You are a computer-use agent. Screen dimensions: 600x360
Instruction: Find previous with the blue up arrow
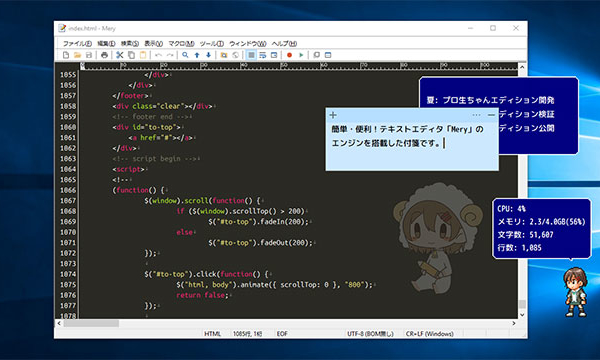click(x=197, y=55)
